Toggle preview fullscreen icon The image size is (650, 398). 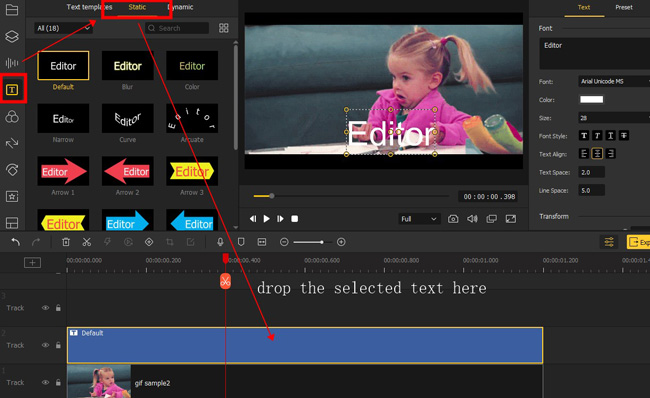click(511, 219)
